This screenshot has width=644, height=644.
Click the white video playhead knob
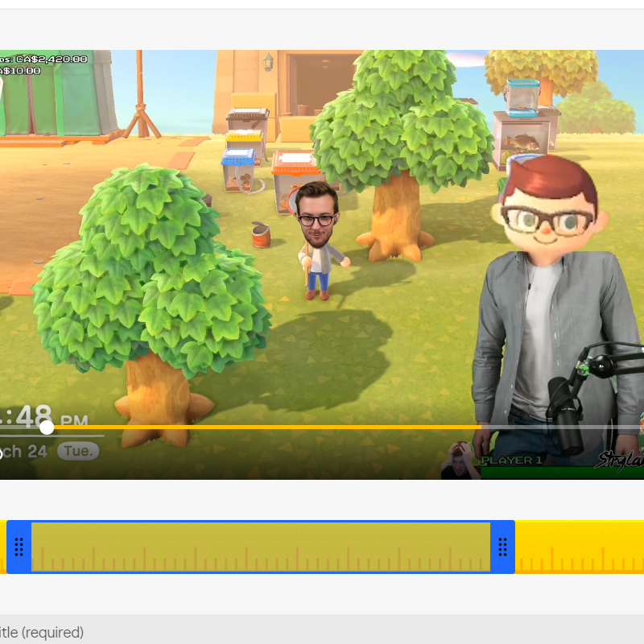[x=47, y=427]
